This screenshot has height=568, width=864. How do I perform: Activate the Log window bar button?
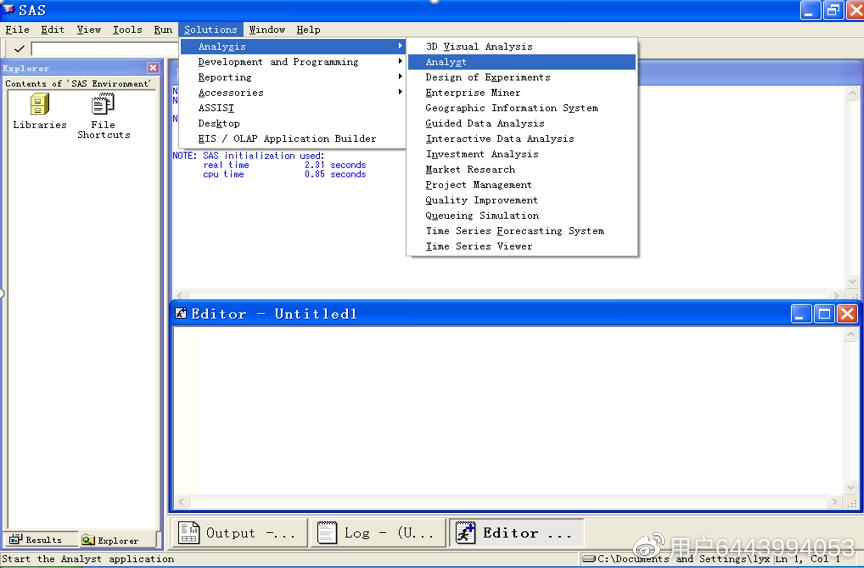click(376, 533)
